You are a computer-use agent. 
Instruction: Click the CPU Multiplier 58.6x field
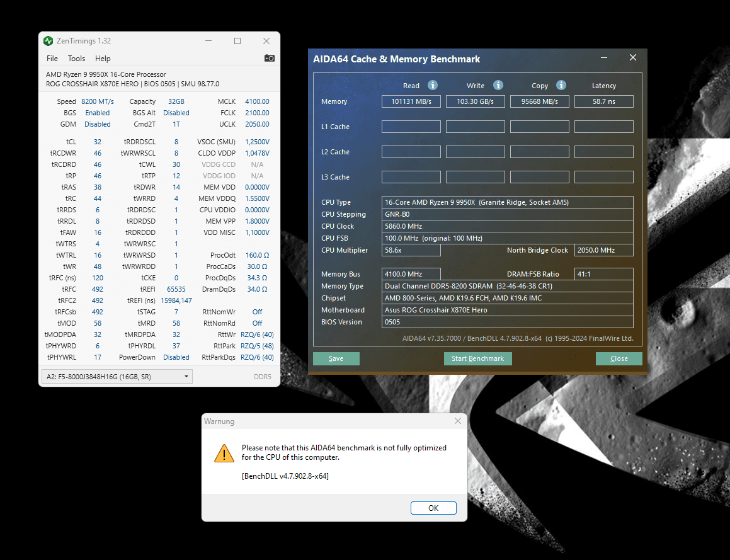[x=411, y=250]
